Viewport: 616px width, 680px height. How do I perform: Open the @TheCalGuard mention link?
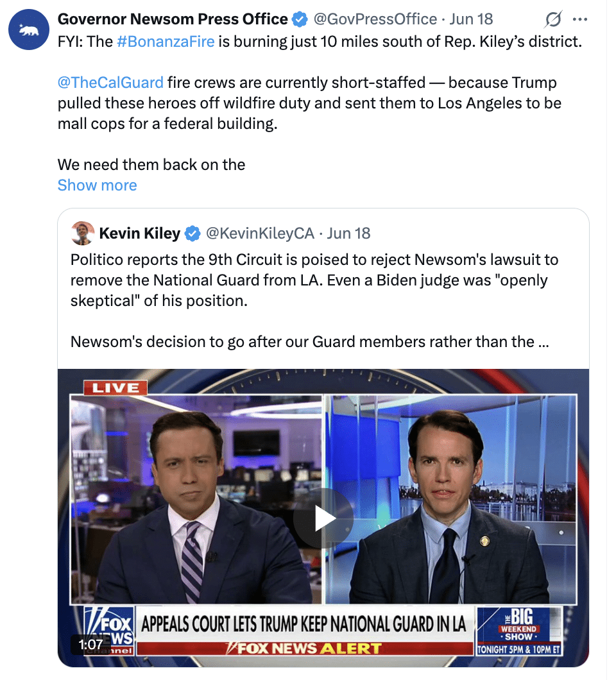point(110,82)
